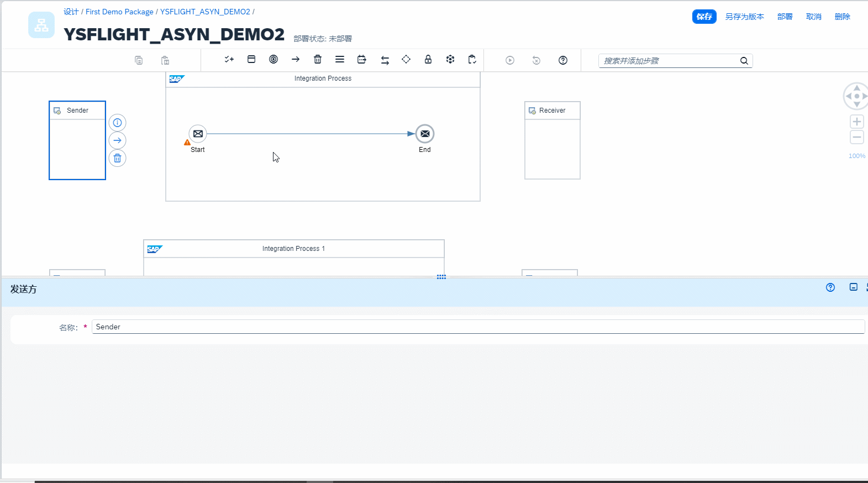The image size is (868, 483).
Task: Click the step search field in toolbar
Action: pyautogui.click(x=669, y=61)
